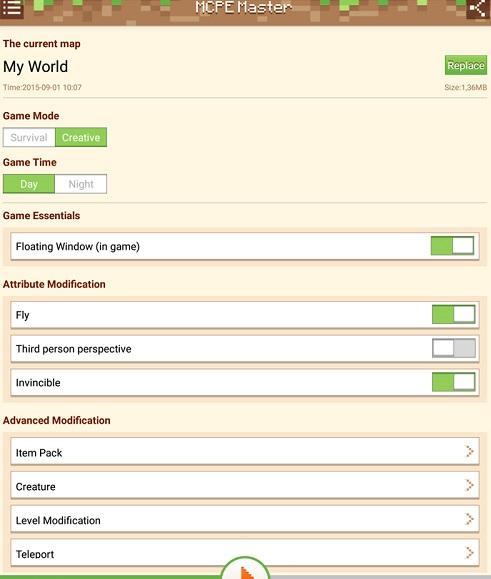491x579 pixels.
Task: Open the hamburger menu icon
Action: pos(11,8)
